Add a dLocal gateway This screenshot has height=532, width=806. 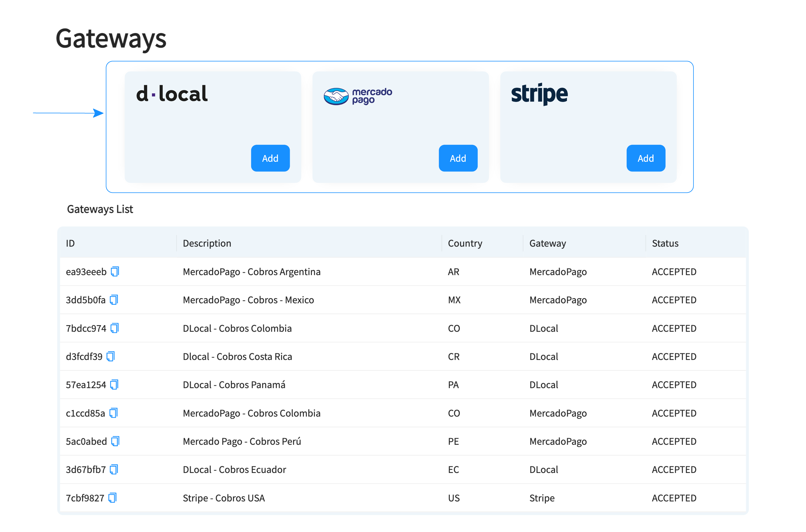tap(270, 158)
